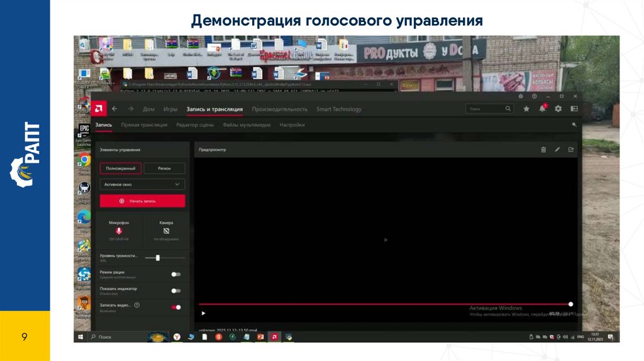Open the Windows action center notification icon
Image resolution: width=644 pixels, height=361 pixels.
pos(610,337)
